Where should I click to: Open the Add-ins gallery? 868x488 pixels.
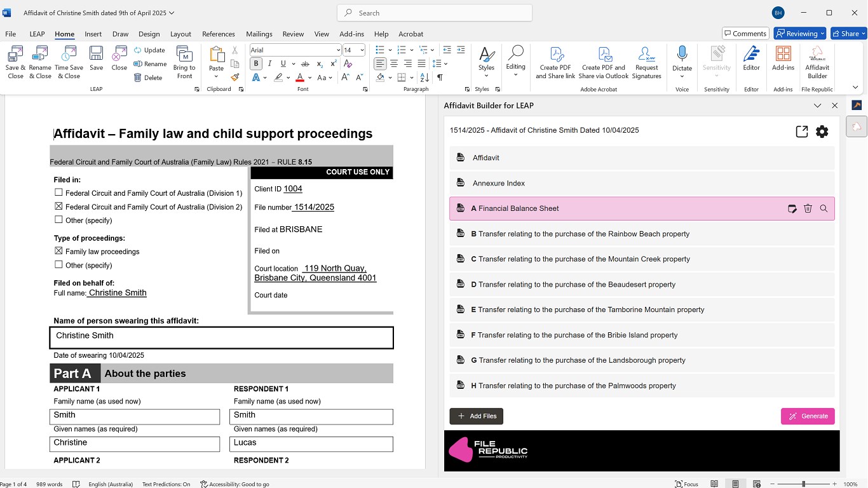point(783,58)
